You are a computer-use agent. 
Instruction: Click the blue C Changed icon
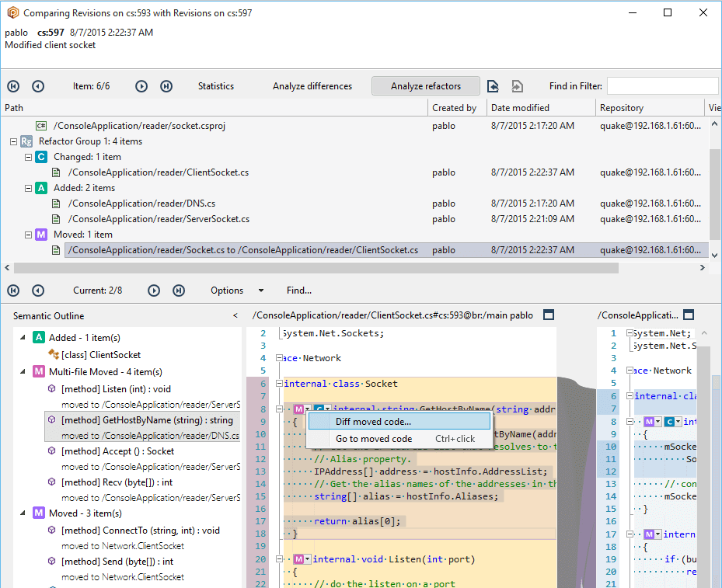[x=41, y=157]
